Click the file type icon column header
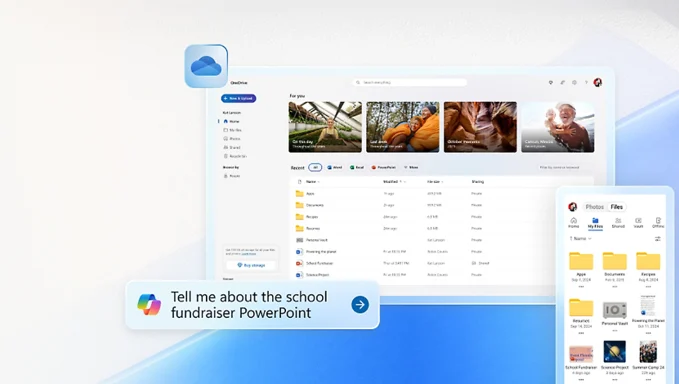This screenshot has height=384, width=679. [299, 182]
